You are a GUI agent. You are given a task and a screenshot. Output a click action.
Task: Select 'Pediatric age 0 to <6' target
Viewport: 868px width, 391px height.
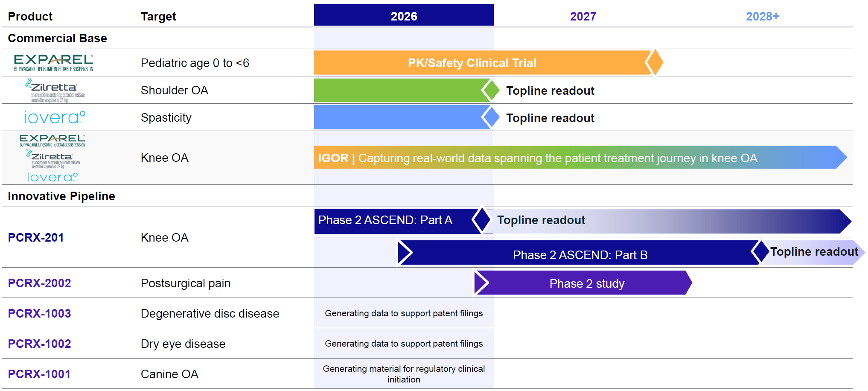coord(195,63)
